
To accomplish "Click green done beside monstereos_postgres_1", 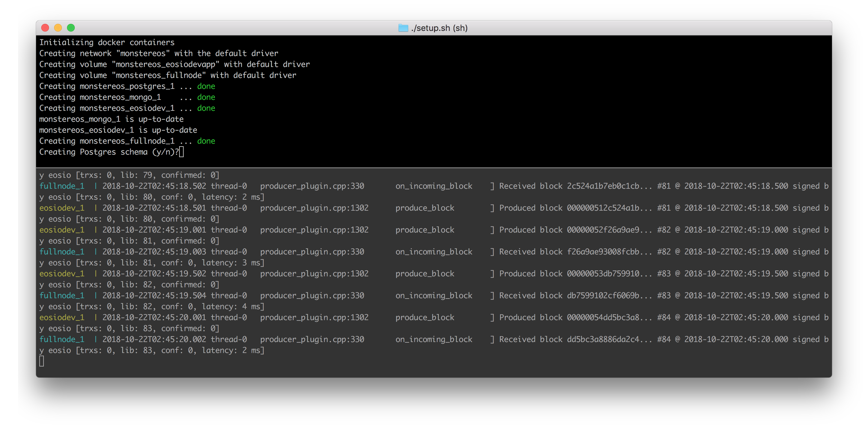I will [x=206, y=86].
